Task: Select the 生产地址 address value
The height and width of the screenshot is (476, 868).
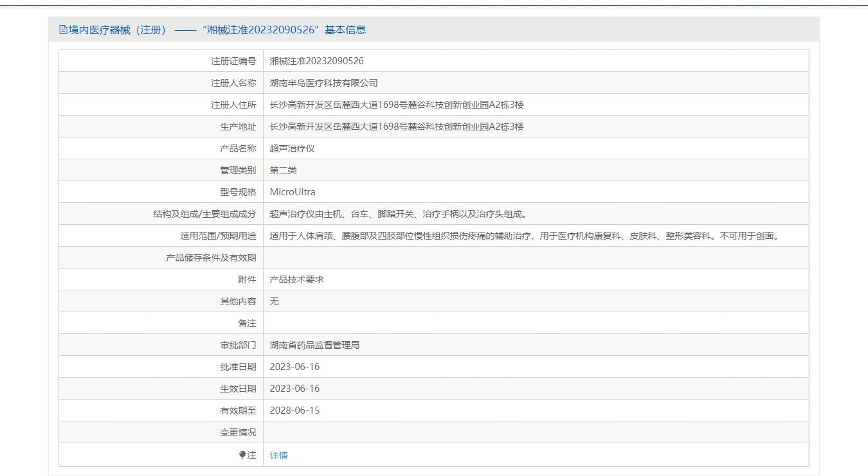Action: pyautogui.click(x=397, y=127)
